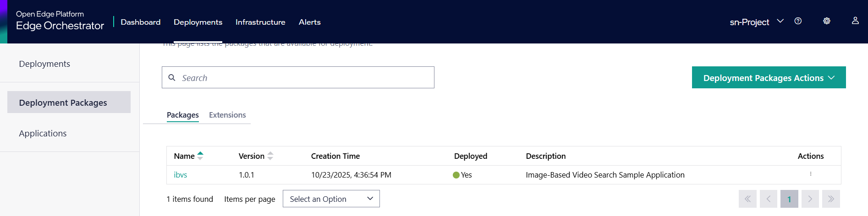Open the user profile icon
Viewport: 868px width, 216px height.
[x=855, y=21]
